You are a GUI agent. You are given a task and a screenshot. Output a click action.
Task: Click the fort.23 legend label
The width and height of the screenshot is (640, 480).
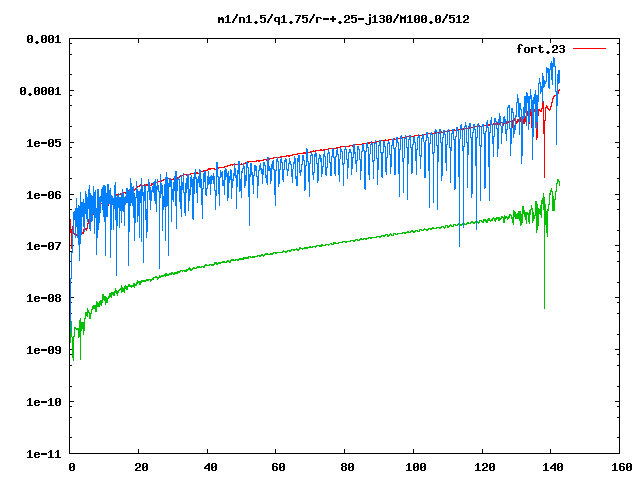pyautogui.click(x=540, y=49)
